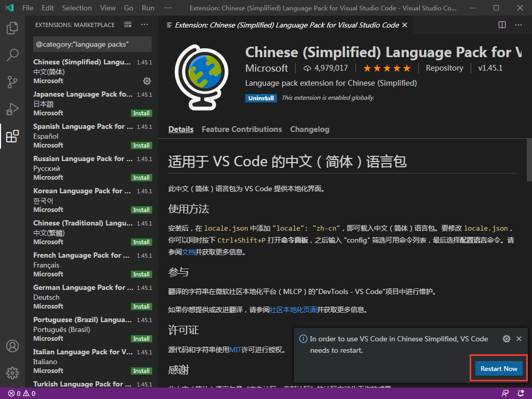Dismiss the restart notification

(x=519, y=339)
